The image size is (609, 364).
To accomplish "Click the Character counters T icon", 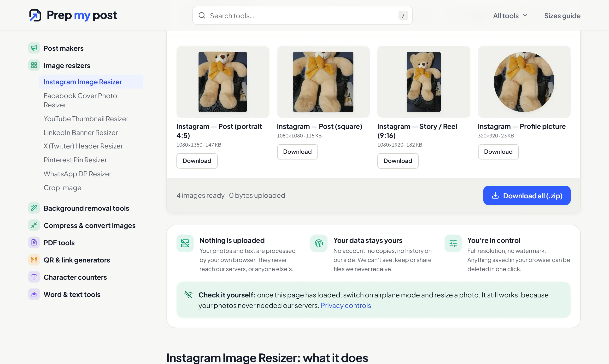I will tap(34, 277).
